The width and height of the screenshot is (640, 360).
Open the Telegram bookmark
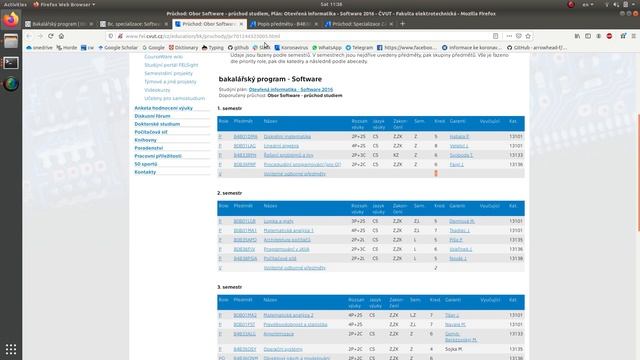(359, 47)
